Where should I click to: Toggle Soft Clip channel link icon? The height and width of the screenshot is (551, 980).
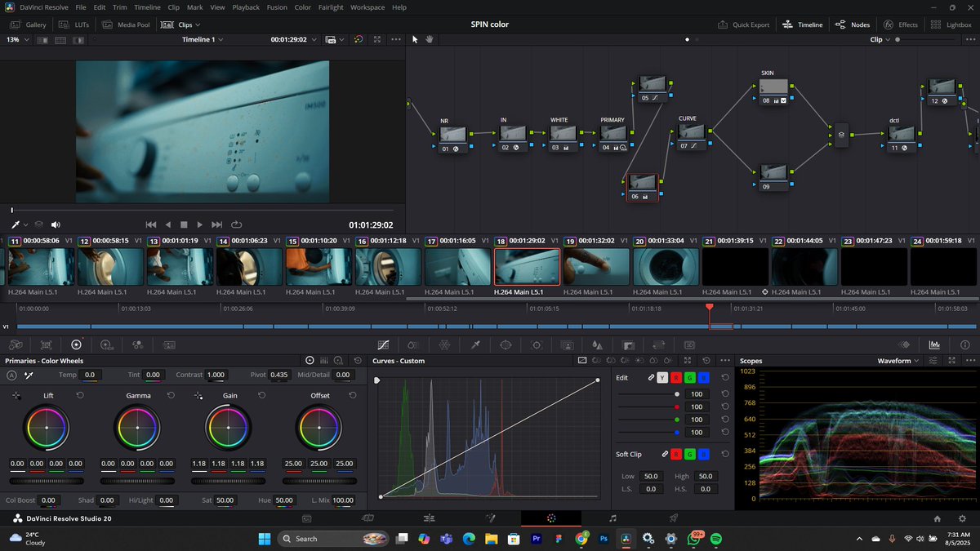tap(665, 454)
